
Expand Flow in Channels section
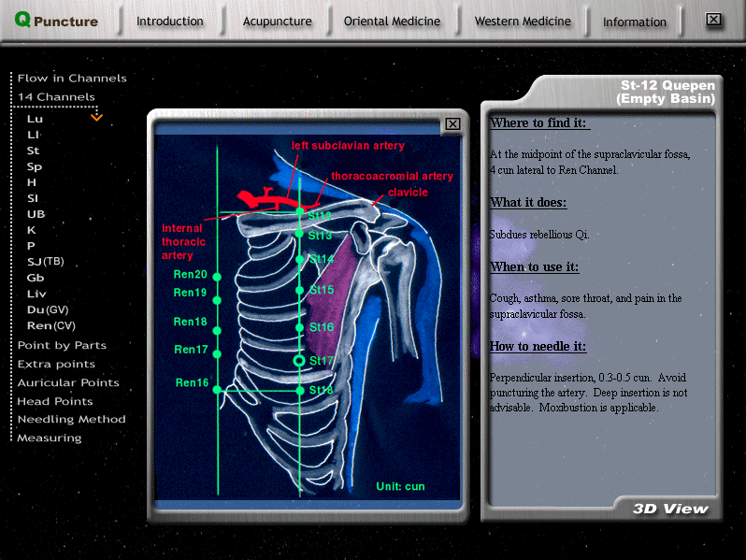[x=72, y=79]
